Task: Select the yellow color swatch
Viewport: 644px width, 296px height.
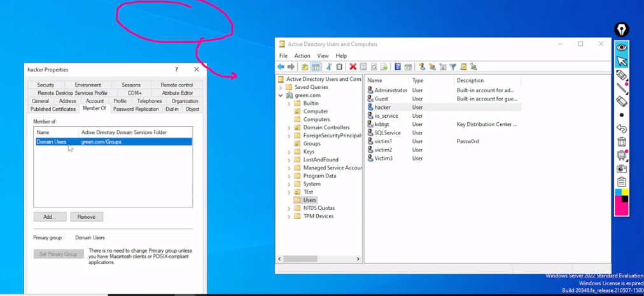Action: 625,192
